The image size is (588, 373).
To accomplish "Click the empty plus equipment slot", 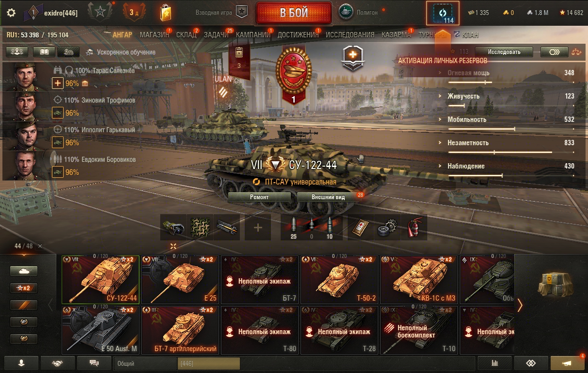I will coord(258,227).
